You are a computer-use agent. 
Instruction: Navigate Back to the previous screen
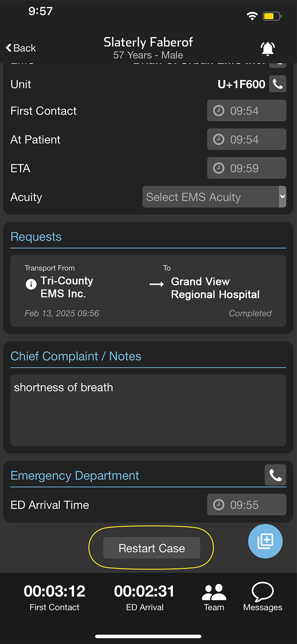[20, 48]
